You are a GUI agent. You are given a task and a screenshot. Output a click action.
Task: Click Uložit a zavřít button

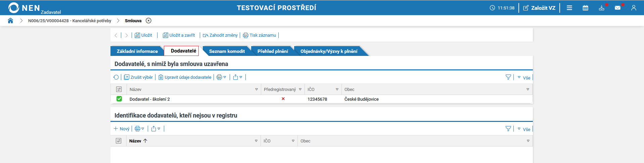coord(179,35)
